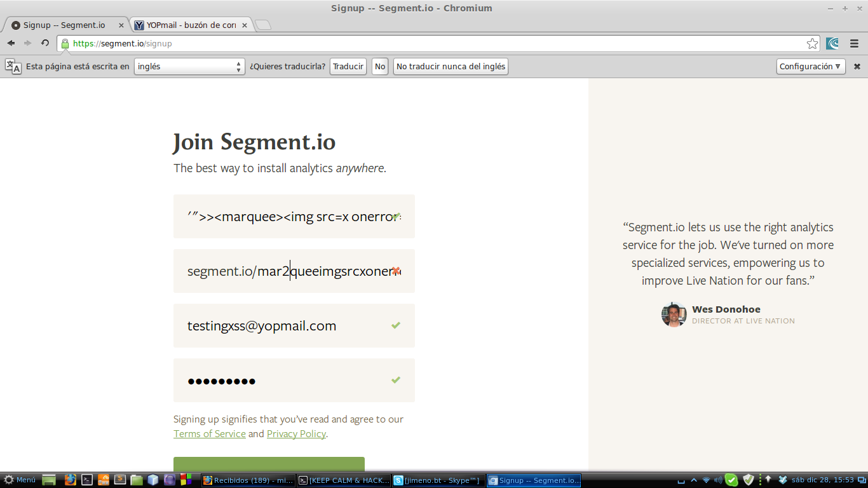The image size is (868, 488).
Task: Open the Chromium hamburger menu
Action: 854,44
